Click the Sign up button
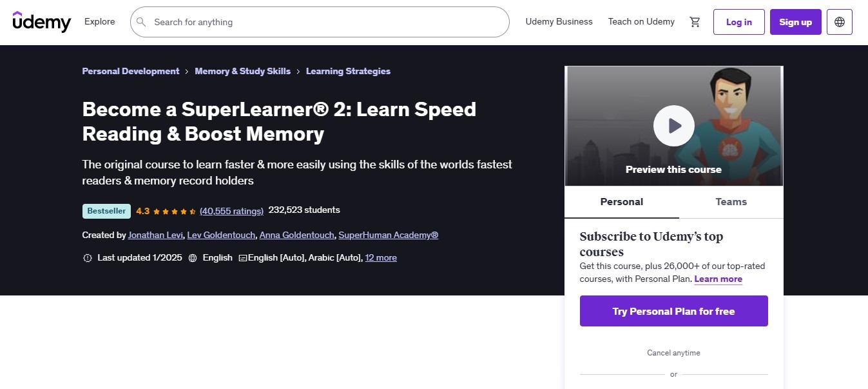Viewport: 868px width, 389px height. click(795, 21)
